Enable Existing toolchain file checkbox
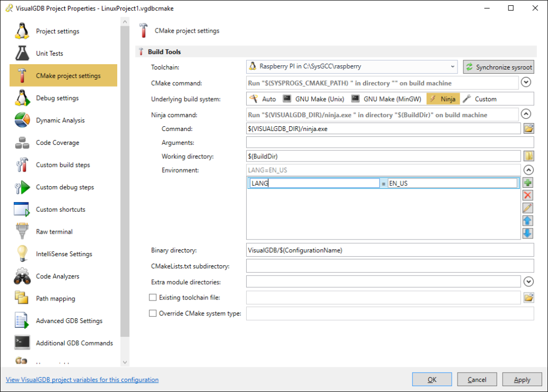548x392 pixels. click(x=153, y=297)
